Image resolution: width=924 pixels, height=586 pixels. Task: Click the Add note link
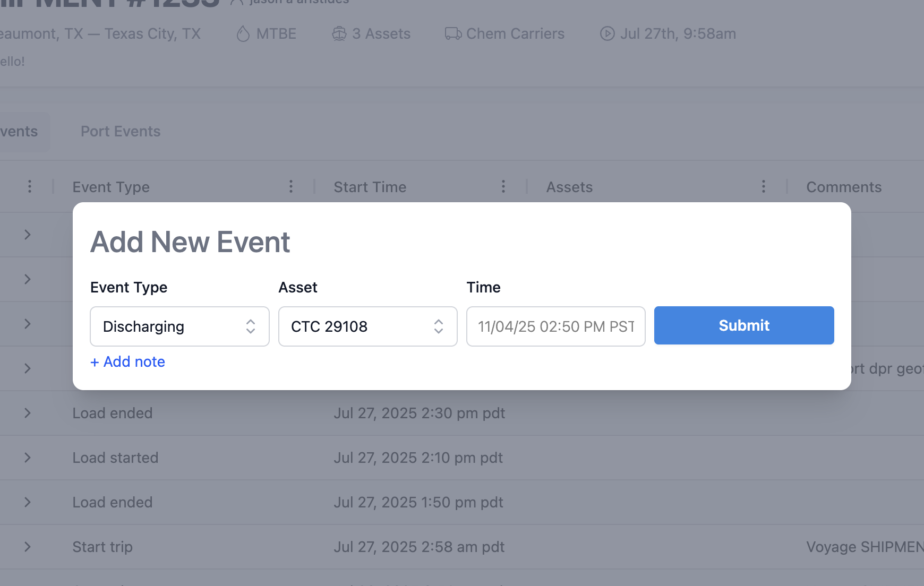click(x=128, y=362)
